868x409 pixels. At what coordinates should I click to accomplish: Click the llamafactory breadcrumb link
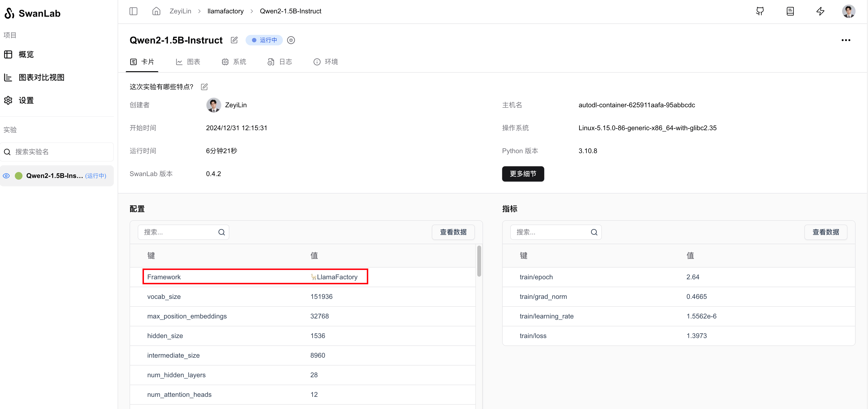[225, 11]
